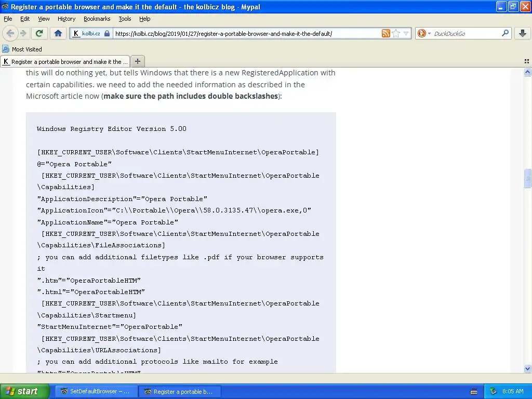Click the vertical scrollbar thumb
This screenshot has height=399, width=532.
coord(527,178)
